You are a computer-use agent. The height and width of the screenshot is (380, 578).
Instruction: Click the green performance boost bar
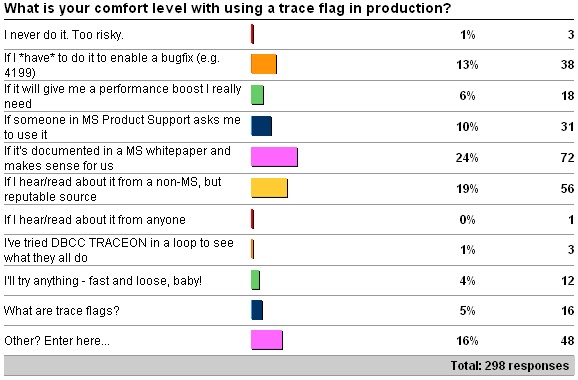coord(257,95)
